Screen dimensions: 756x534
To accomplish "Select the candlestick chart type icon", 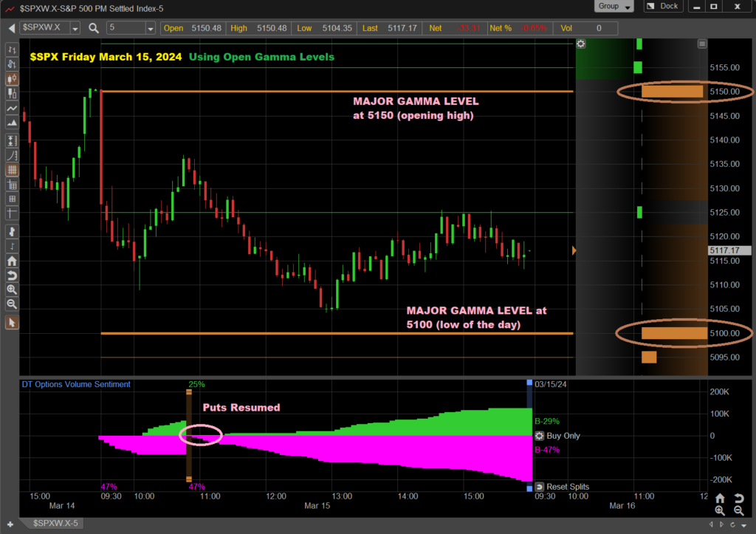I will tap(12, 78).
